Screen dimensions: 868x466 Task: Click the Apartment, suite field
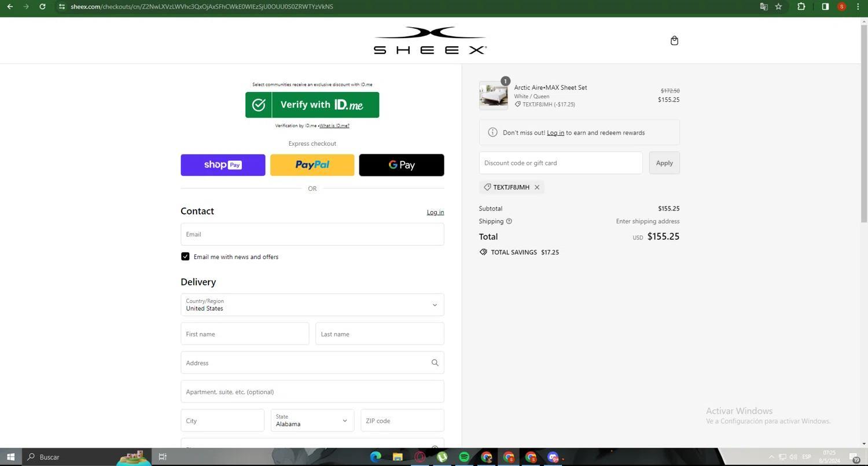click(x=312, y=391)
